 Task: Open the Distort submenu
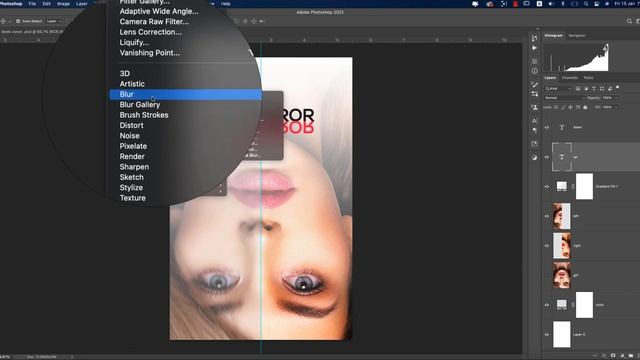coord(131,125)
